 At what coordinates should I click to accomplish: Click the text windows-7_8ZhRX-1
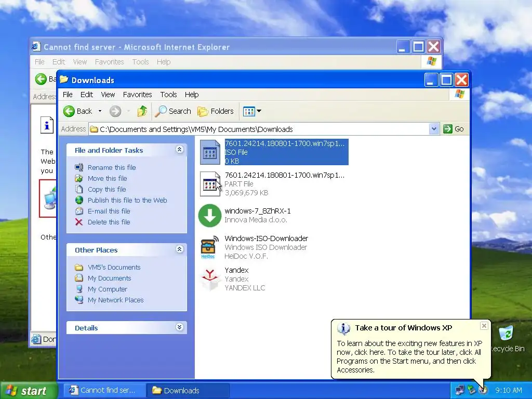point(258,211)
